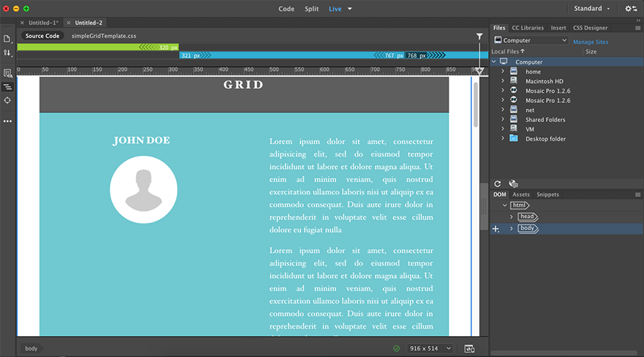Switch to Code view
The height and width of the screenshot is (357, 644).
click(x=286, y=9)
